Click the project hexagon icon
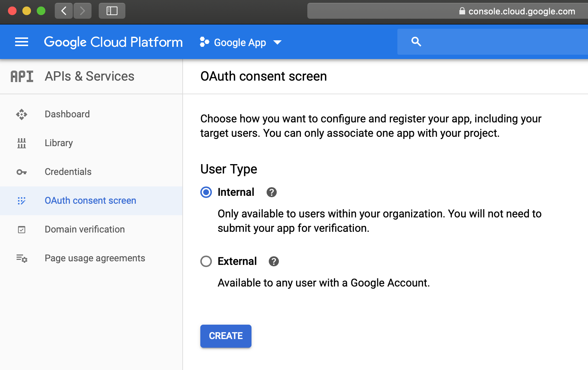 [204, 42]
